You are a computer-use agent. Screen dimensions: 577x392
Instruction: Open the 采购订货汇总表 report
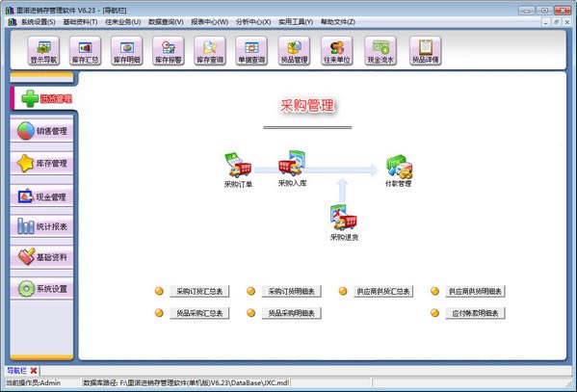(x=199, y=291)
